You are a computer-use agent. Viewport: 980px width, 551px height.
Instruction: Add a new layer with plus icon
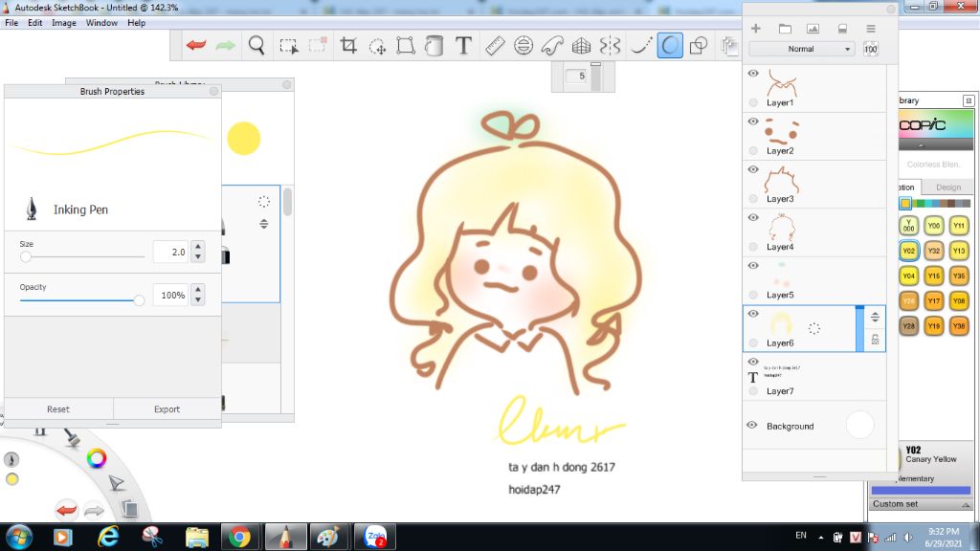pos(756,28)
